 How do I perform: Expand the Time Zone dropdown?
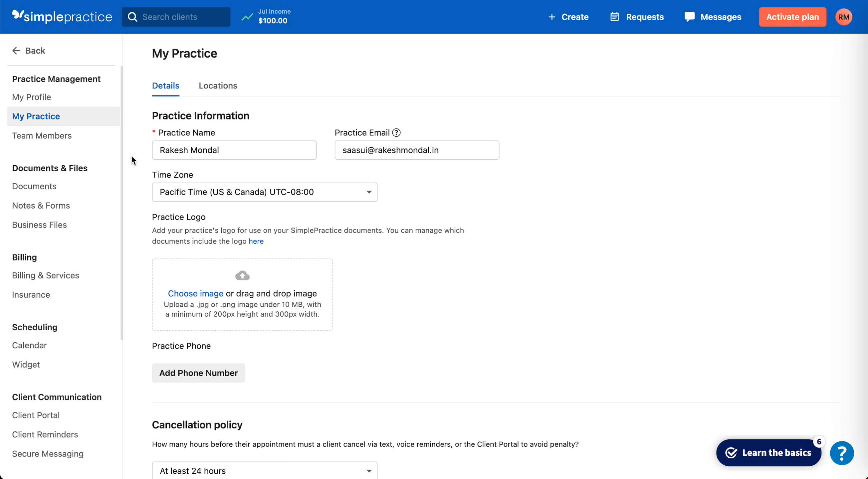[265, 192]
